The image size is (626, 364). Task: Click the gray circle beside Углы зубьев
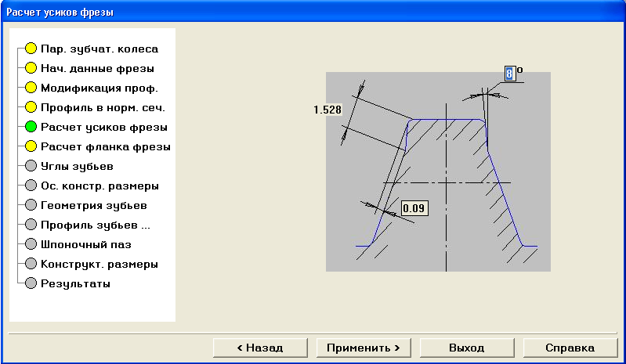31,166
